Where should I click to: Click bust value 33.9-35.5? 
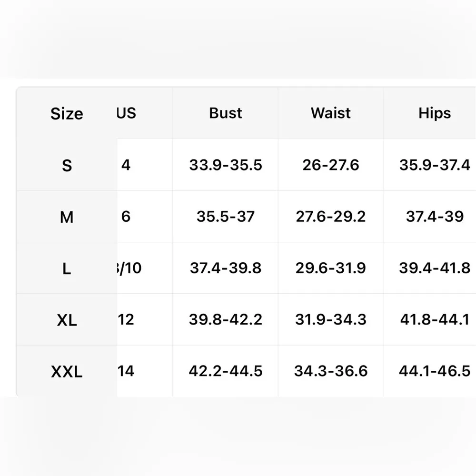coord(226,165)
